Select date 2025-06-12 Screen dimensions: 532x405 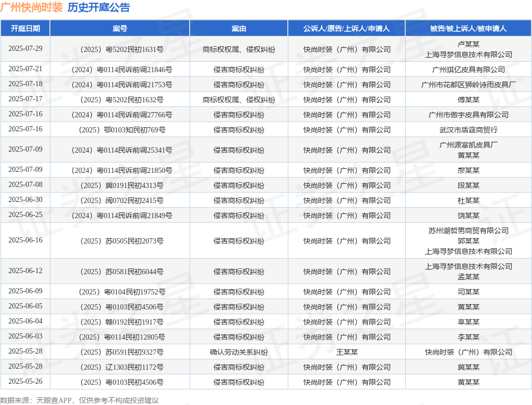click(25, 271)
